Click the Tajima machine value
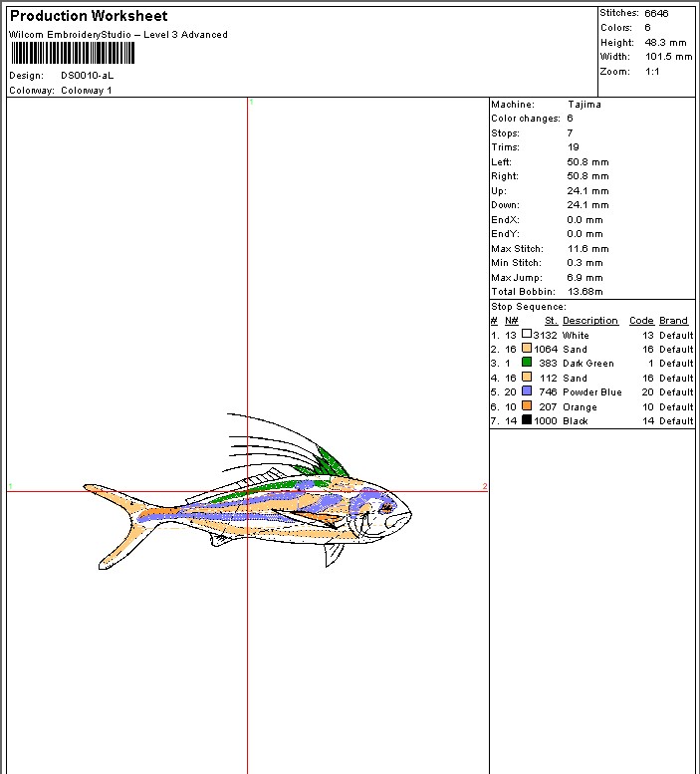This screenshot has height=774, width=700. [584, 105]
